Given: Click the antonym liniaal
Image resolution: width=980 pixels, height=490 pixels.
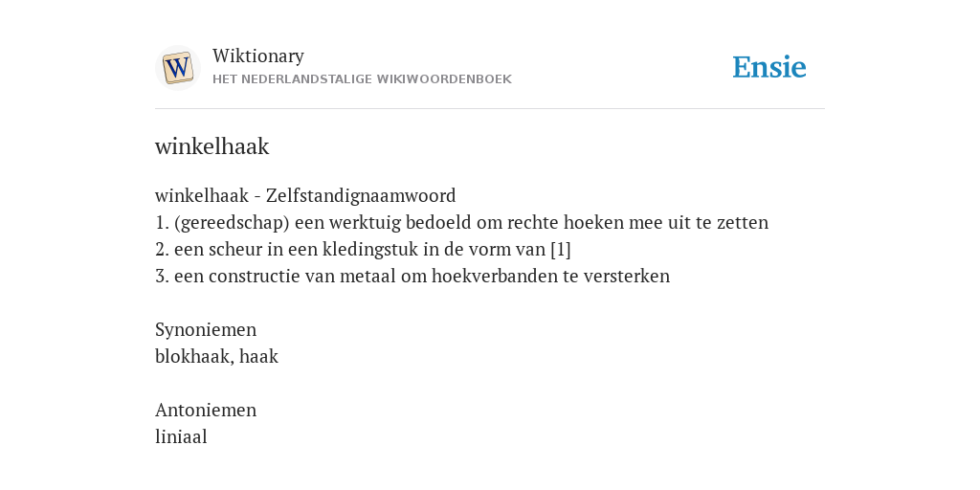Looking at the screenshot, I should 181,436.
